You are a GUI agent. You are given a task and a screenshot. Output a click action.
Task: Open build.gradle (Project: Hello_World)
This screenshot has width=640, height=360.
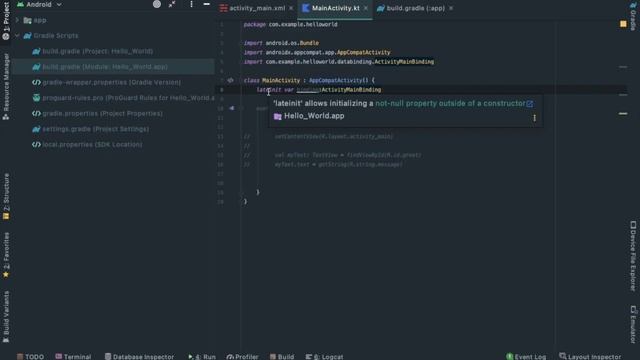98,51
